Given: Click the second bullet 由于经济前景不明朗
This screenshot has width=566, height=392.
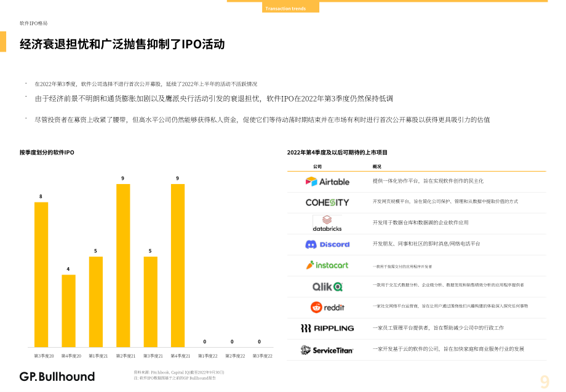Looking at the screenshot, I should [213, 98].
